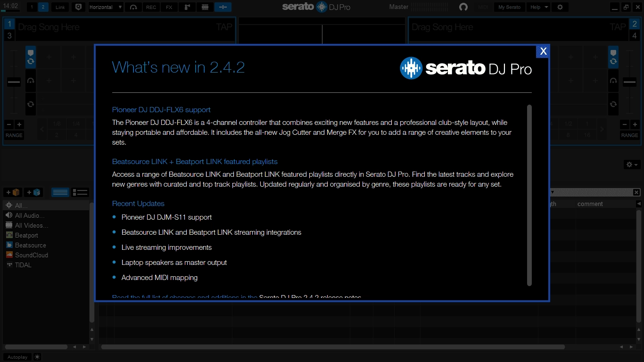Open TIDAL in crate list

(x=46, y=265)
